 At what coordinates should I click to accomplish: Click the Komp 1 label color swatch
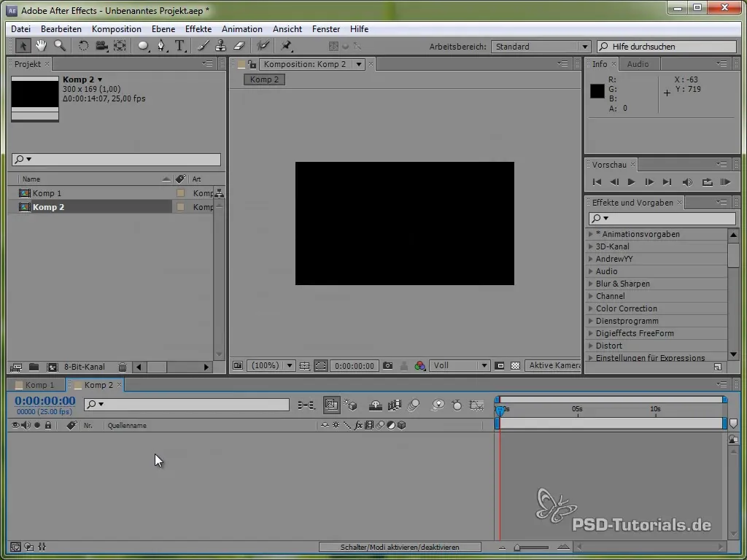(x=181, y=193)
